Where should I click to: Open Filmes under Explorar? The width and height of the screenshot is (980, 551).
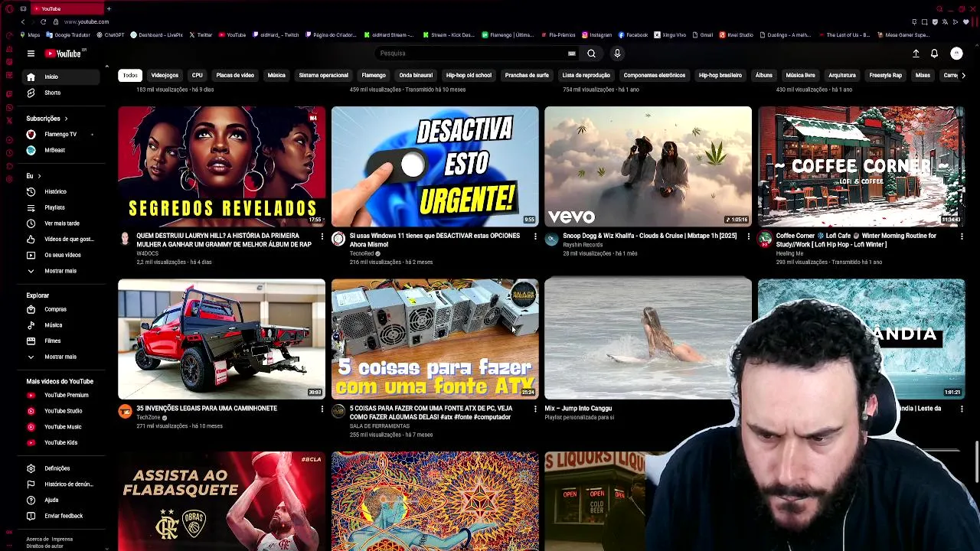coord(60,341)
